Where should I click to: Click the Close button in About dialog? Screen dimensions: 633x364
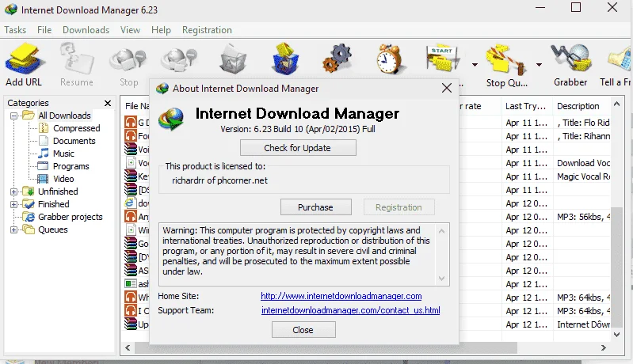tap(303, 330)
